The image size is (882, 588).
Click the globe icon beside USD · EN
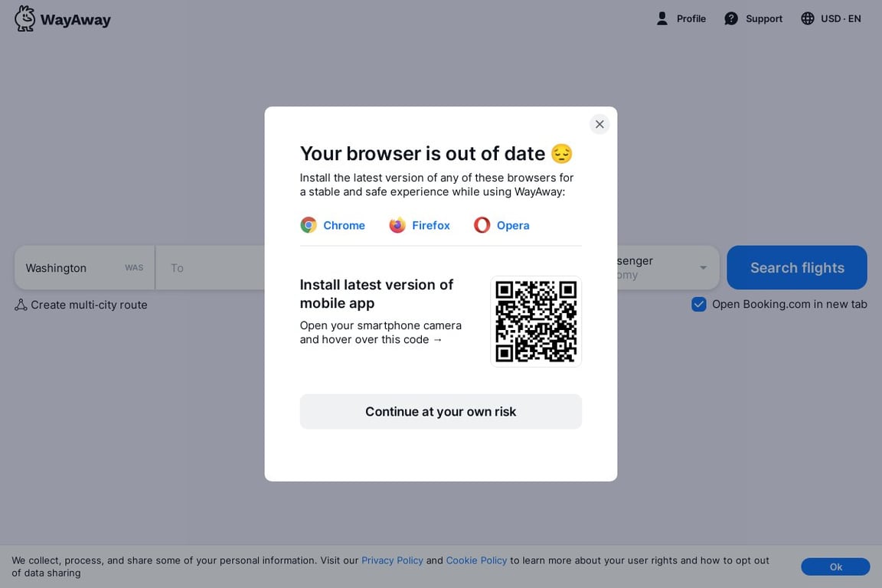[x=807, y=18]
